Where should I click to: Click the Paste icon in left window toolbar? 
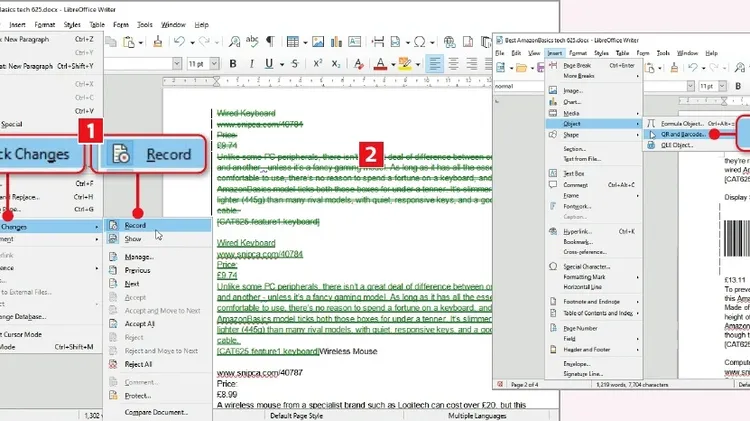[x=129, y=42]
